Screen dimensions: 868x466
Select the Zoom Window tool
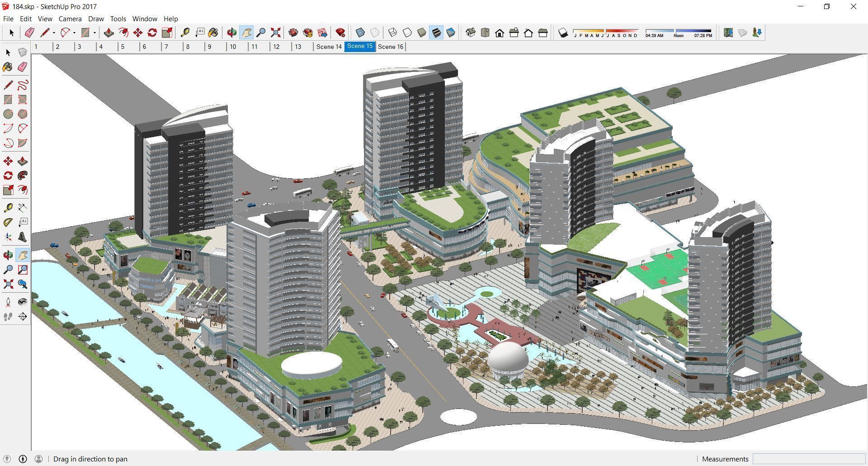[x=22, y=270]
